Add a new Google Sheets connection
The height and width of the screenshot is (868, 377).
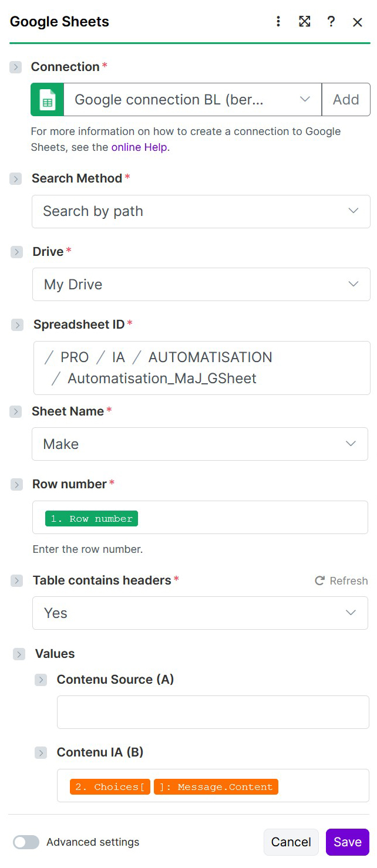point(346,99)
